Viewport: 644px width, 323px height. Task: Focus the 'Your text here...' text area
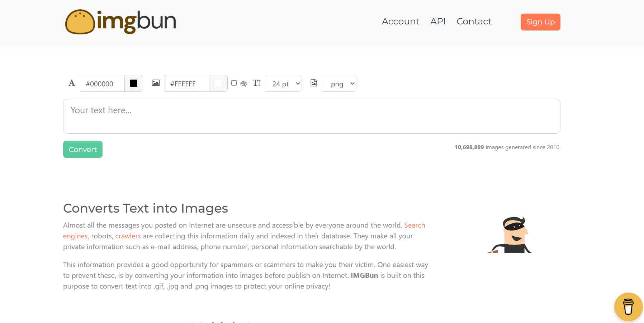pyautogui.click(x=312, y=117)
